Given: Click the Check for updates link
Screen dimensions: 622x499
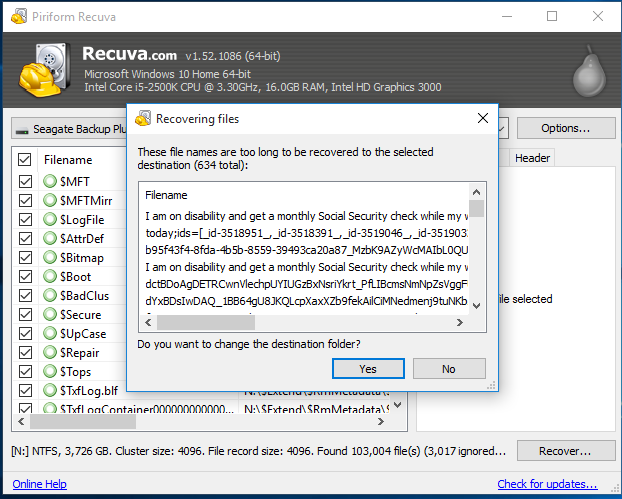Looking at the screenshot, I should (x=547, y=484).
